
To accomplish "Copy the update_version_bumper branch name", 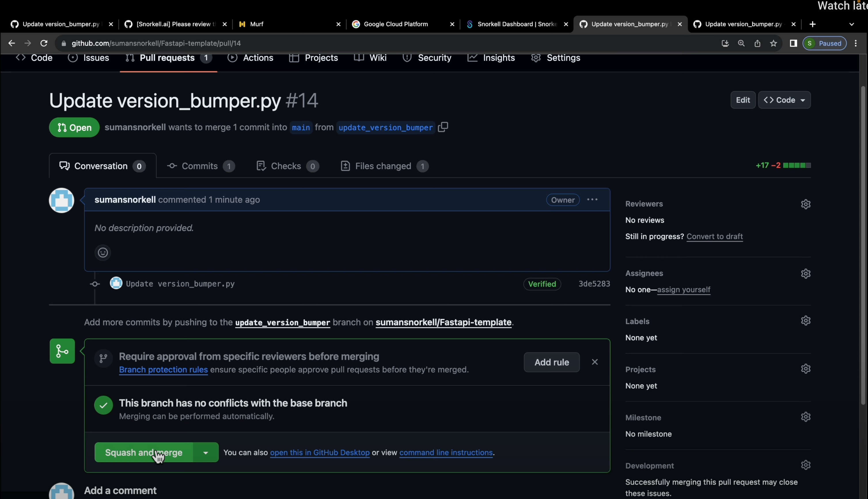I will (x=443, y=127).
